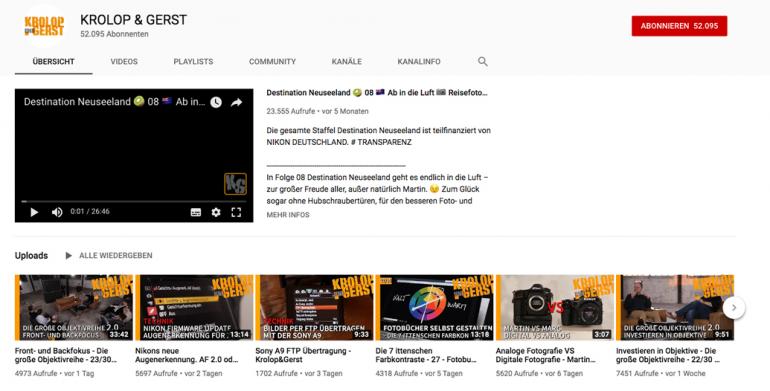Screen dimensions: 770x391
Task: Click 4318 Aufrufe vor 5 Tagen
Action: pyautogui.click(x=419, y=373)
